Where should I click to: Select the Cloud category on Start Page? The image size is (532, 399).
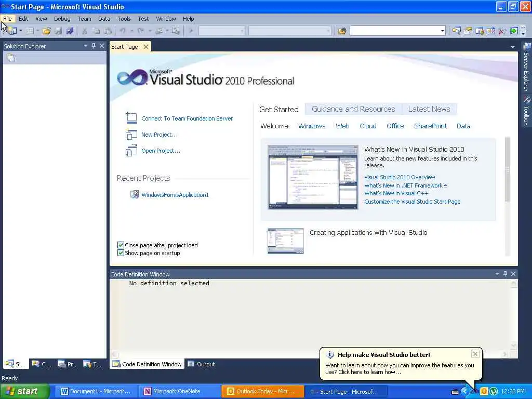[368, 126]
